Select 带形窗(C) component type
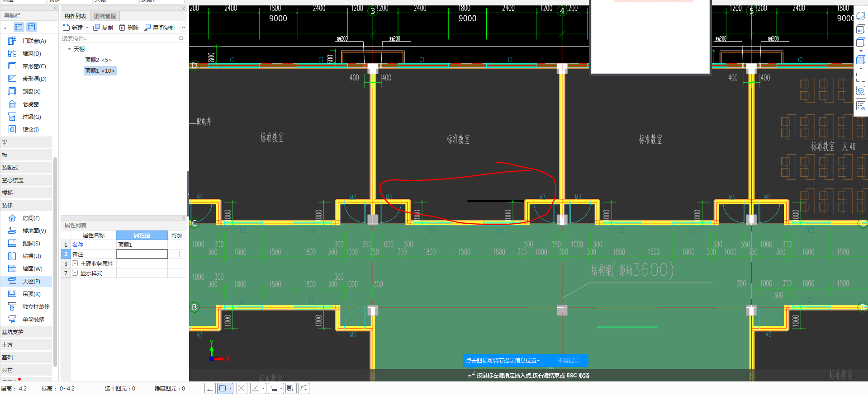 (x=27, y=66)
